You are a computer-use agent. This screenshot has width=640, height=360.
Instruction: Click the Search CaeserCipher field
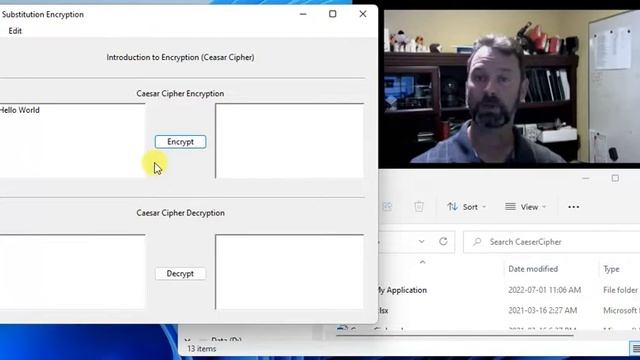552,242
